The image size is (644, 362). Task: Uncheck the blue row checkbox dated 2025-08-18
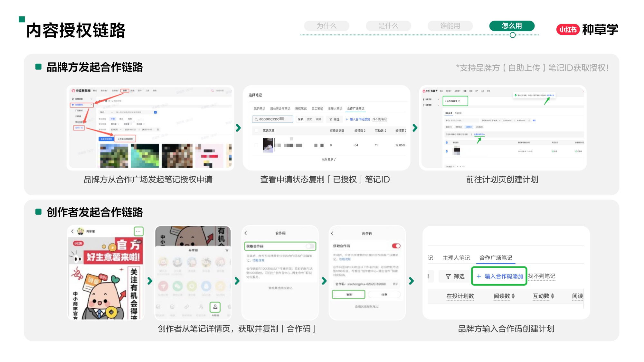point(446,151)
